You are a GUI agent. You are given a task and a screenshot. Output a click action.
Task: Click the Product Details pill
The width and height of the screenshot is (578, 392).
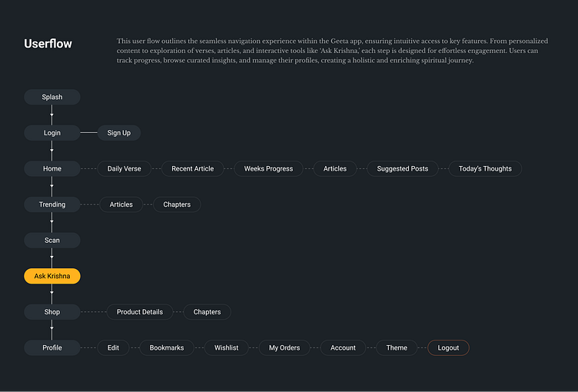[x=140, y=312]
